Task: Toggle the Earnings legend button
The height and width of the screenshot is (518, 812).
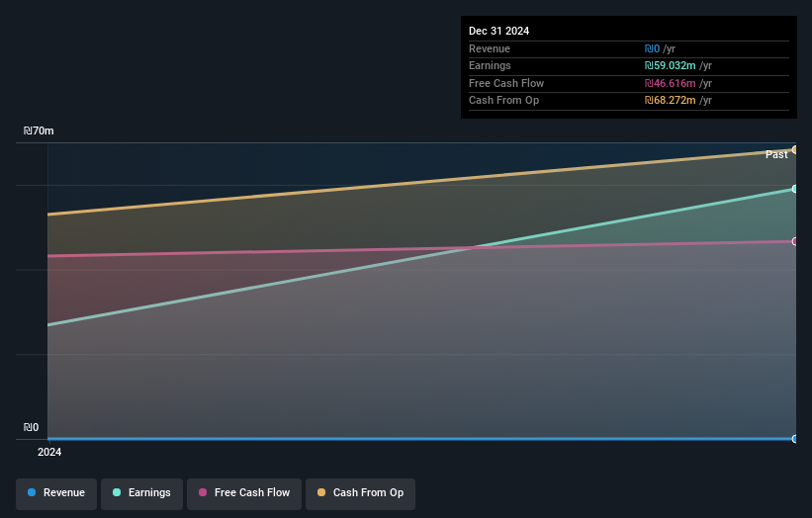Action: (x=141, y=493)
